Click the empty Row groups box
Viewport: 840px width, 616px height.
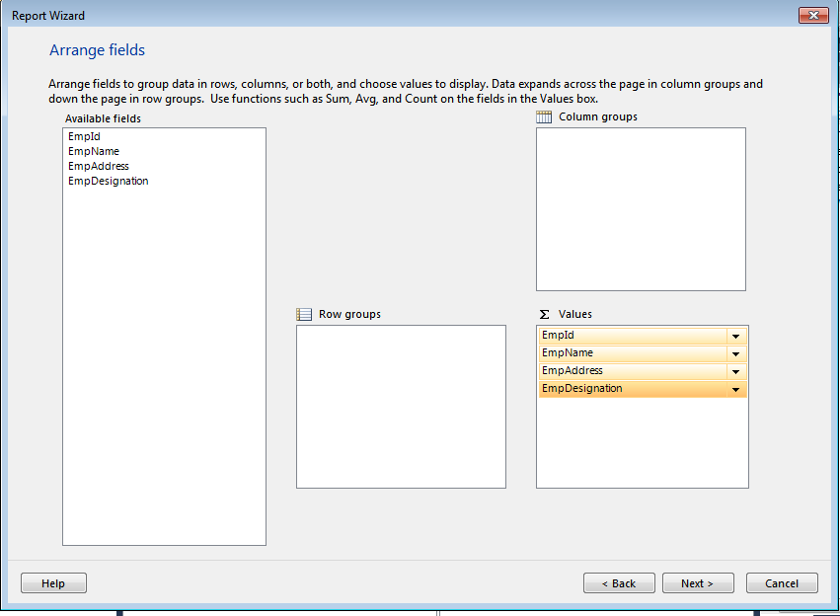[401, 407]
